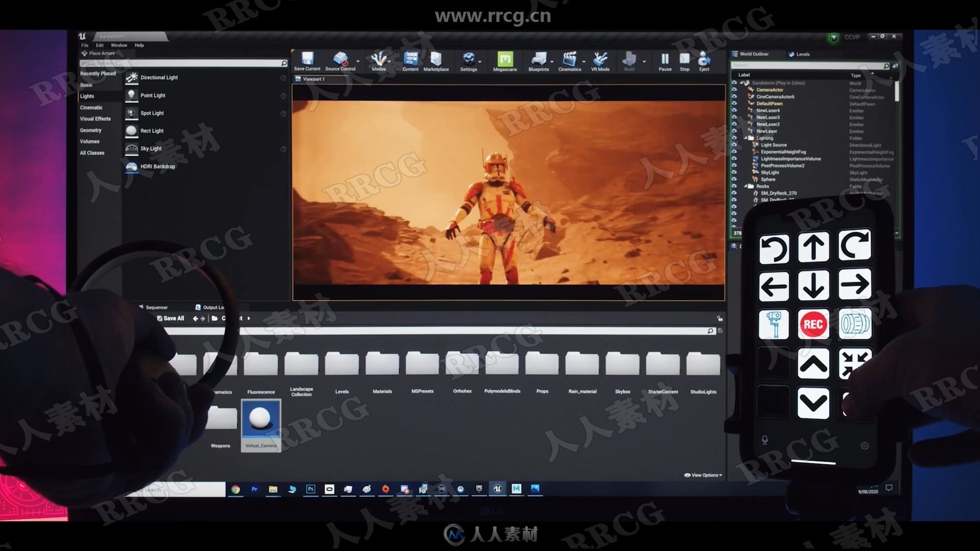The height and width of the screenshot is (551, 980).
Task: Switch to the Levels tab
Action: pyautogui.click(x=799, y=54)
